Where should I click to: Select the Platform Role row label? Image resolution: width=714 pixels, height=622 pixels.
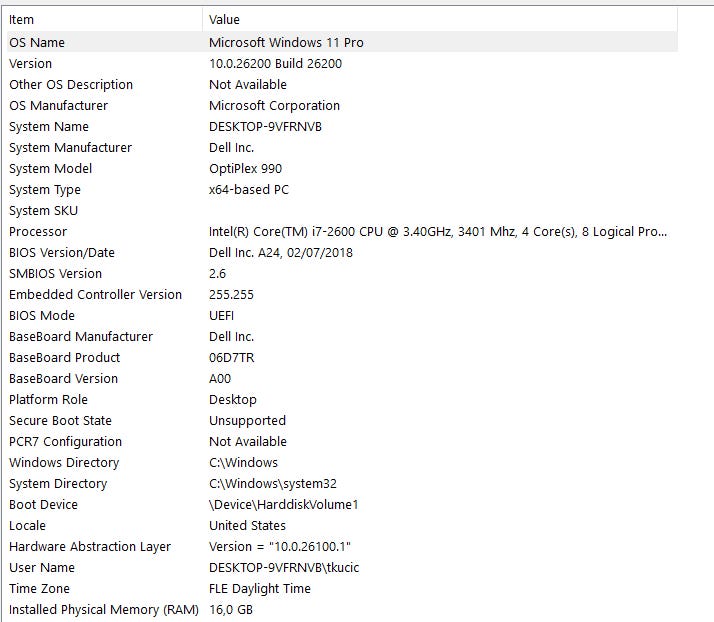(x=48, y=399)
